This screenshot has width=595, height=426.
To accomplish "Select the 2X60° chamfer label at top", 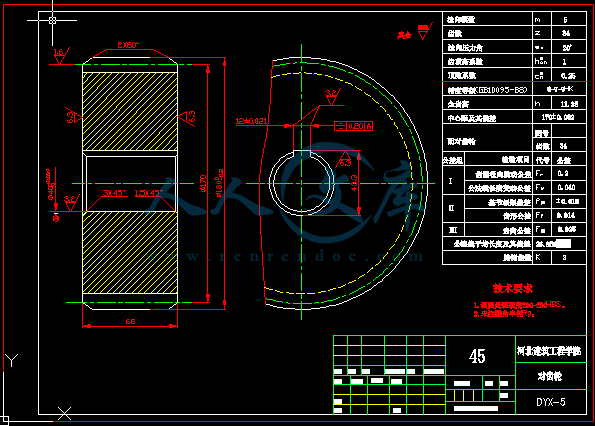I will [128, 45].
